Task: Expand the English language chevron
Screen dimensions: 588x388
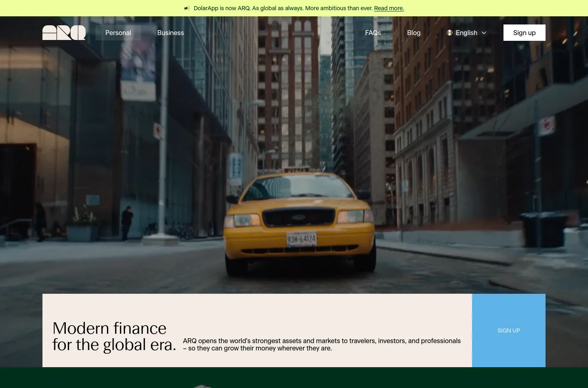Action: tap(484, 33)
